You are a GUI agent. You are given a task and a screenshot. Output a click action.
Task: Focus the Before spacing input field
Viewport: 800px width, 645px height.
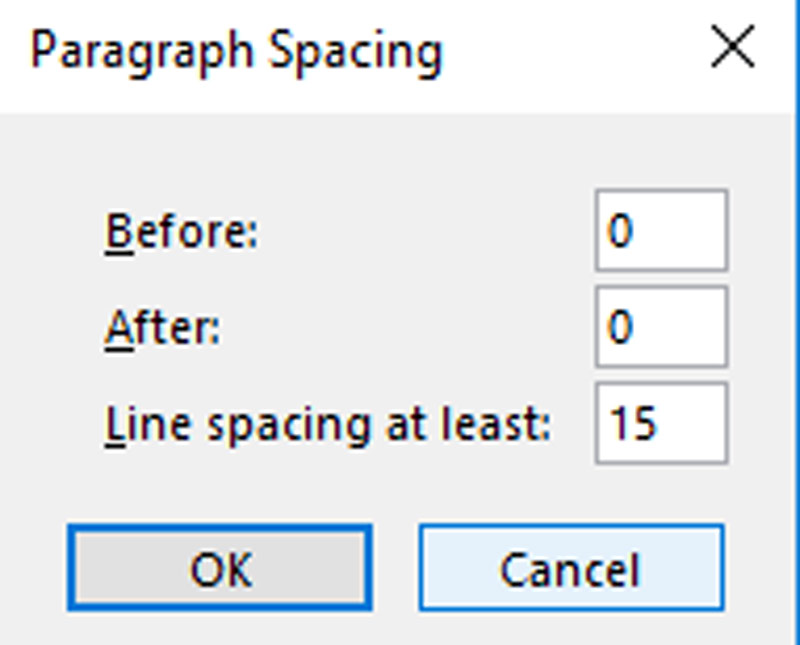pos(661,232)
